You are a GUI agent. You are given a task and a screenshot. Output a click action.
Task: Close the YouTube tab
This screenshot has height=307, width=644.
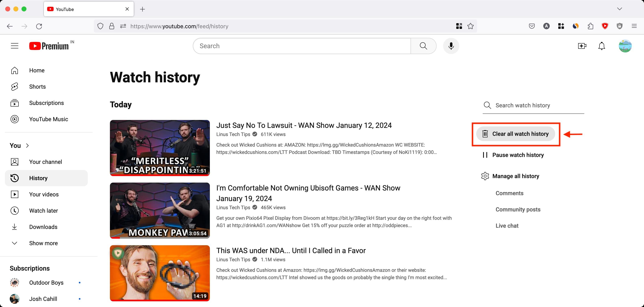127,9
